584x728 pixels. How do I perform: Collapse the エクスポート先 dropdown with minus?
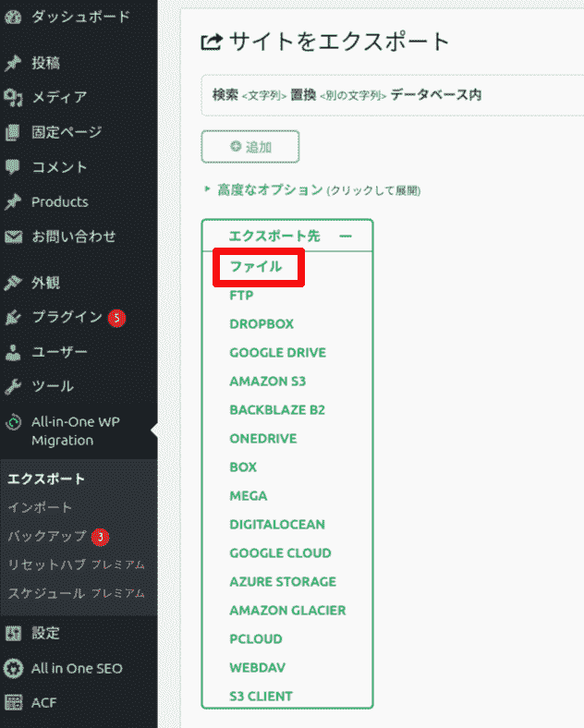coord(345,237)
